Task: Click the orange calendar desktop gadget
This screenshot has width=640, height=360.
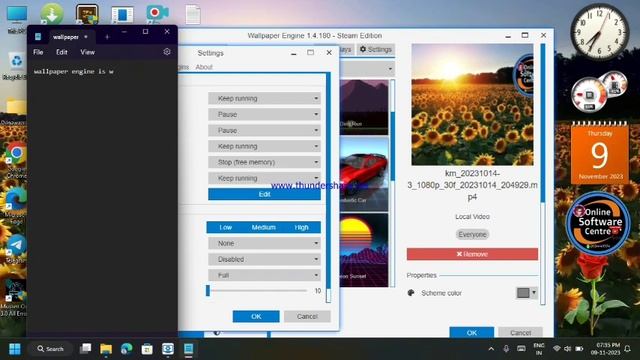Action: 600,153
